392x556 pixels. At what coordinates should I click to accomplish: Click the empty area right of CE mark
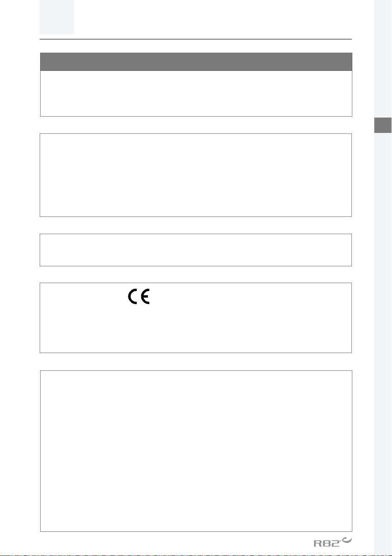tap(248, 297)
